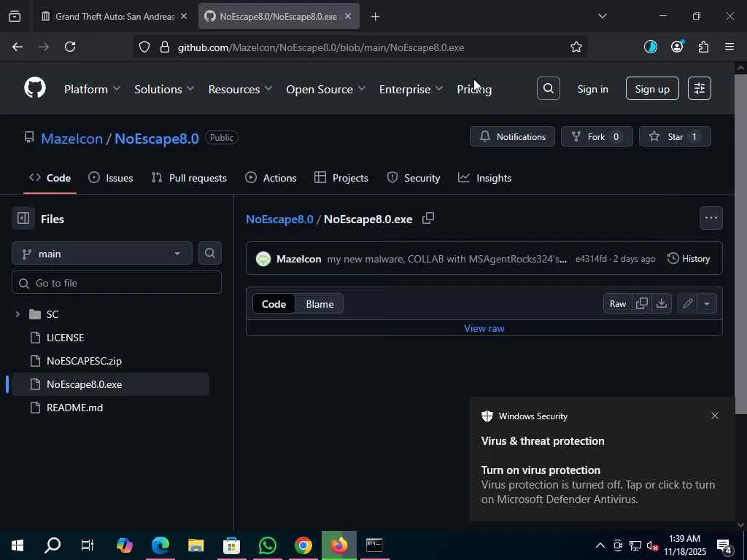This screenshot has width=747, height=560.
Task: Dismiss the Windows Security notification
Action: [715, 416]
